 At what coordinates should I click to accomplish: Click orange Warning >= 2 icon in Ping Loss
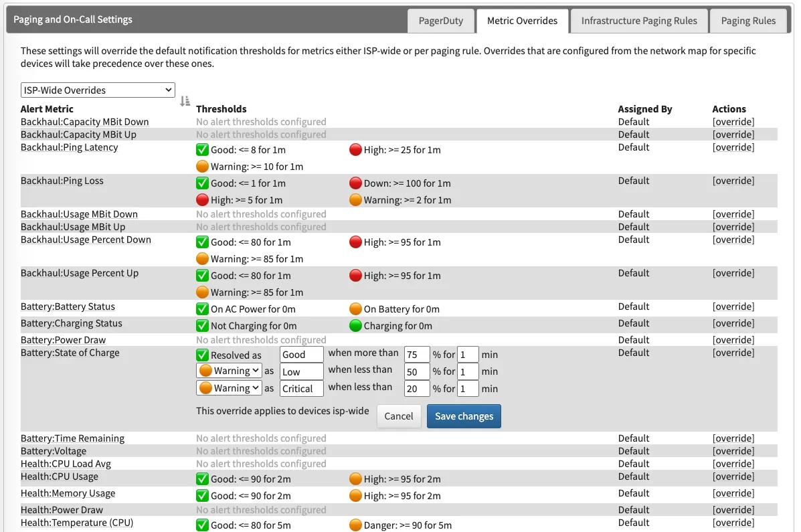click(x=355, y=200)
